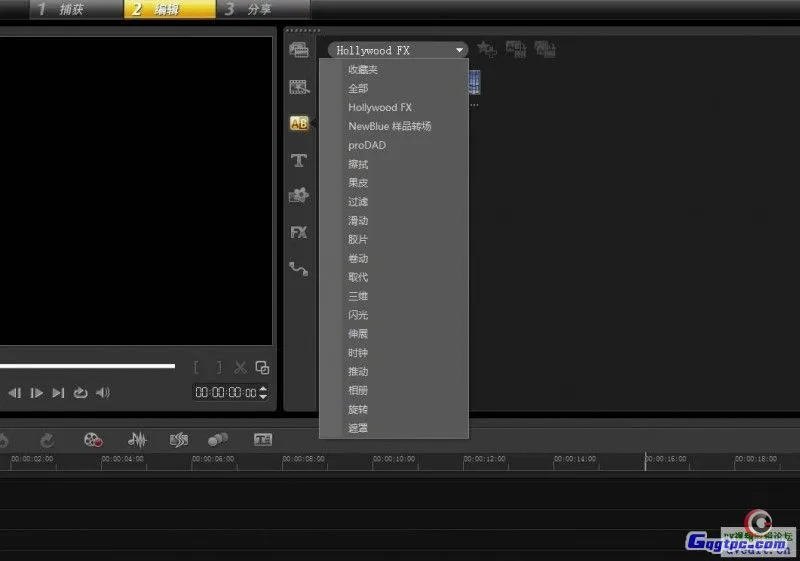The image size is (800, 561).
Task: Select proDAD in the category list
Action: (x=367, y=145)
